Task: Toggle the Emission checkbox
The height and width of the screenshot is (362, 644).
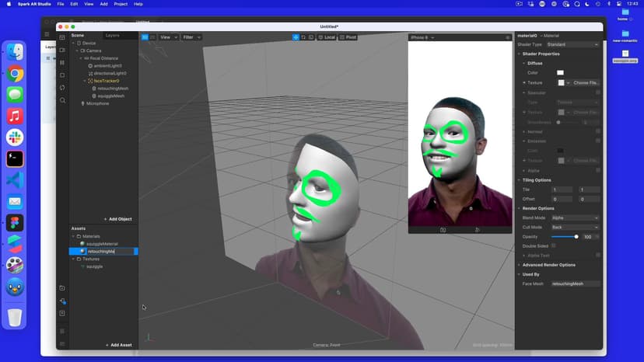Action: (x=598, y=141)
